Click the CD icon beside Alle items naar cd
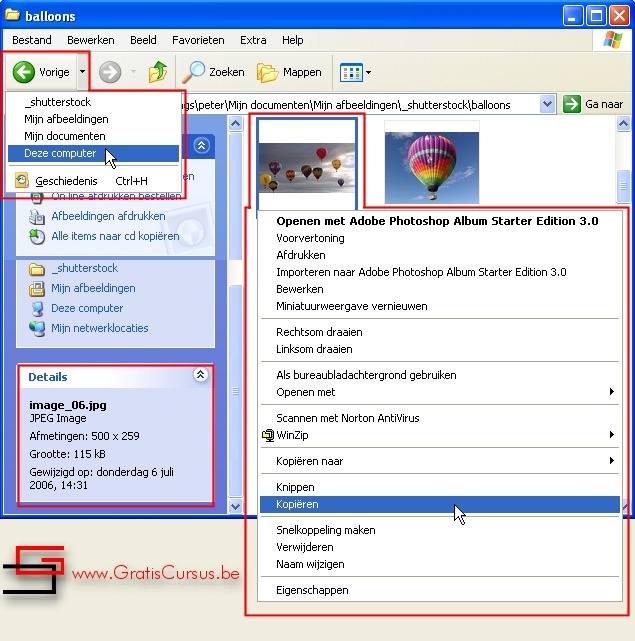Screen dimensions: 635x641 [x=37, y=237]
